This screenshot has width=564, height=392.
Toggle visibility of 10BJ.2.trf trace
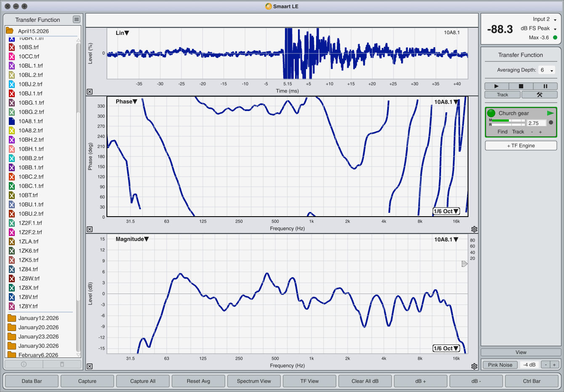click(12, 84)
